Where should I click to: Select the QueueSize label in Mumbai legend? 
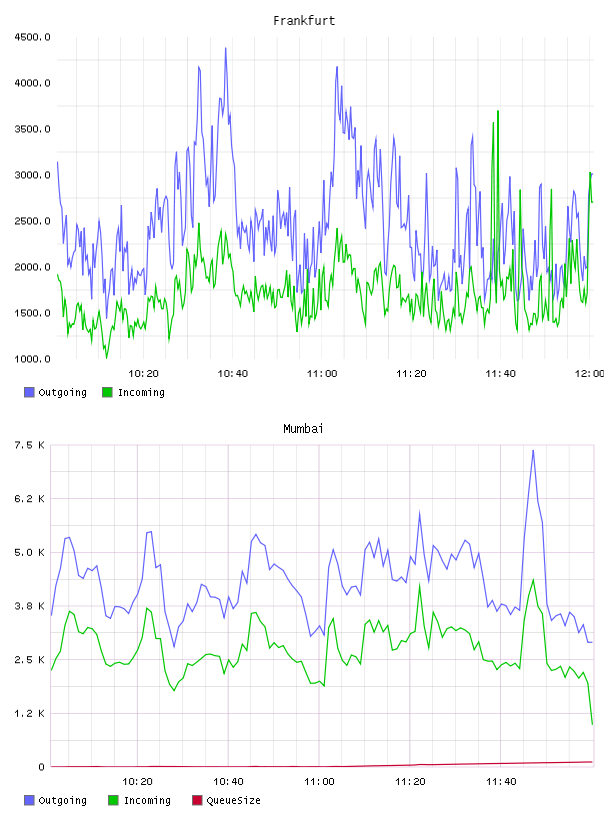(x=233, y=800)
